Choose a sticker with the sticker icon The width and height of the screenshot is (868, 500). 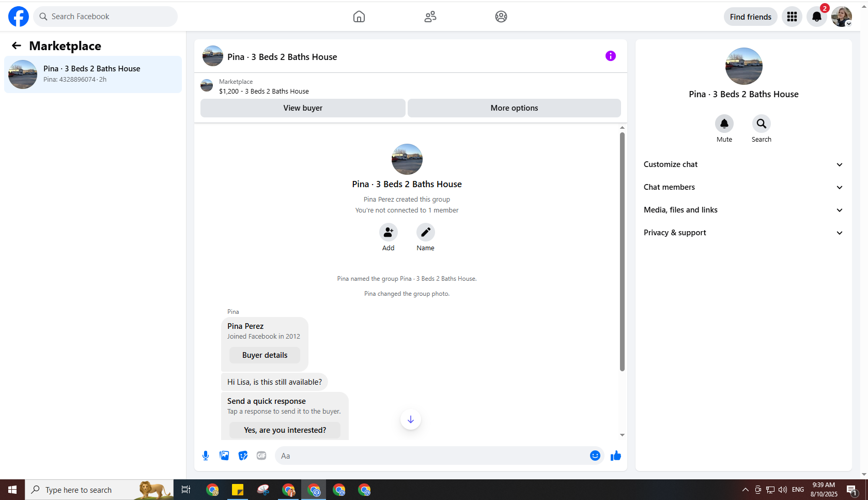click(x=243, y=456)
